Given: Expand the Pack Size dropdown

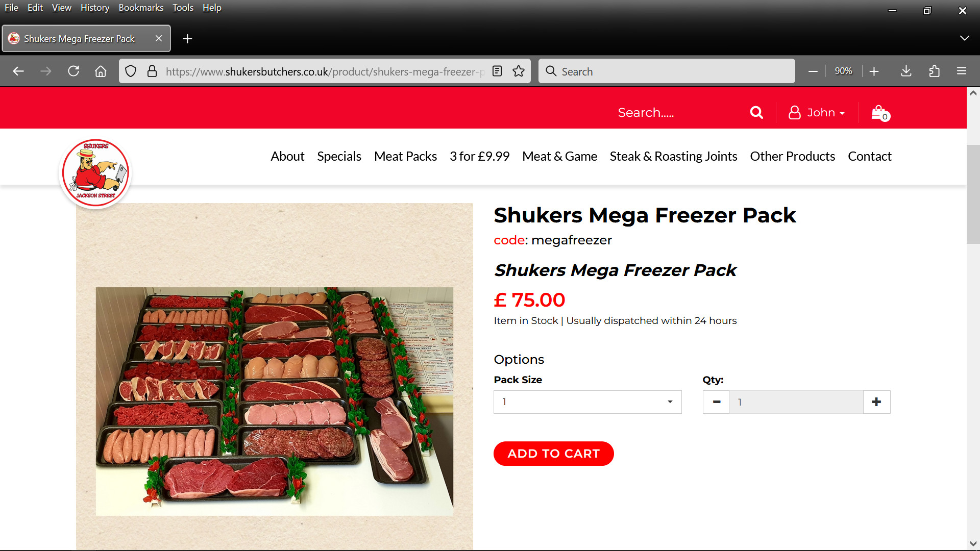Looking at the screenshot, I should coord(587,402).
